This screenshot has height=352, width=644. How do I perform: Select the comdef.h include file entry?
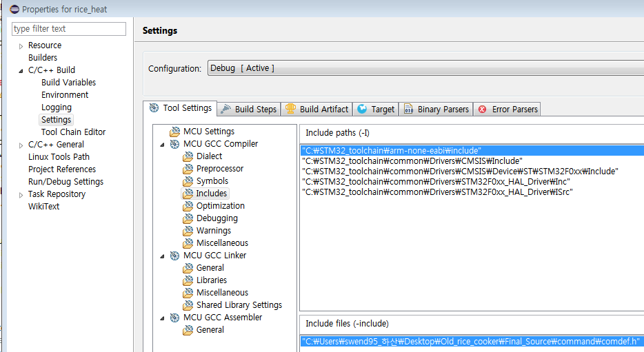471,341
